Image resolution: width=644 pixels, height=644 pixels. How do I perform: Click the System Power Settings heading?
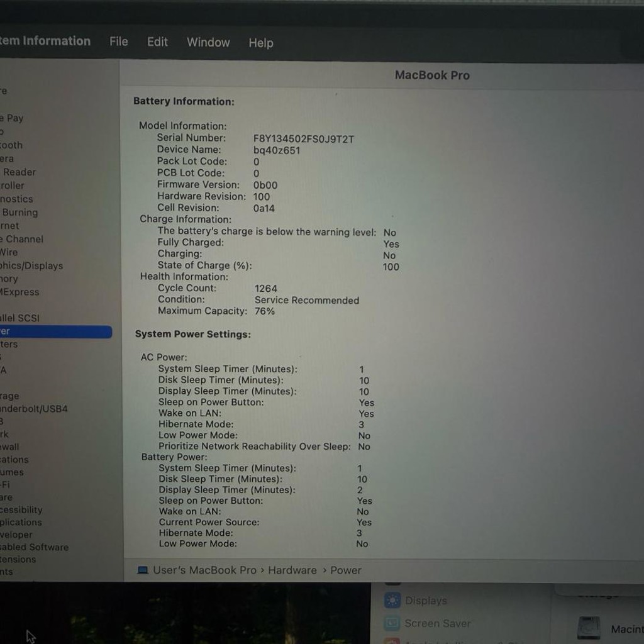[x=192, y=335]
